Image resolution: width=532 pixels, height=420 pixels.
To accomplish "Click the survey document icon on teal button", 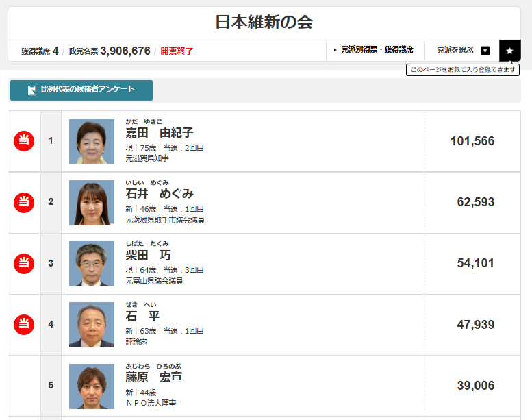I will tap(32, 90).
